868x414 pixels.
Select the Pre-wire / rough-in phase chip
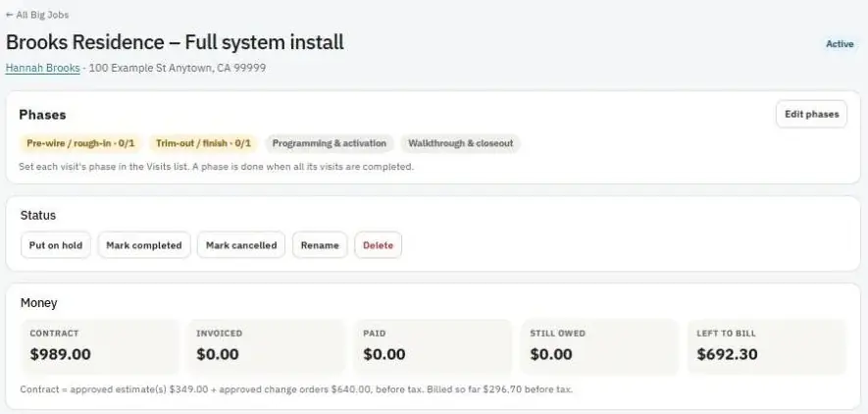click(x=80, y=143)
